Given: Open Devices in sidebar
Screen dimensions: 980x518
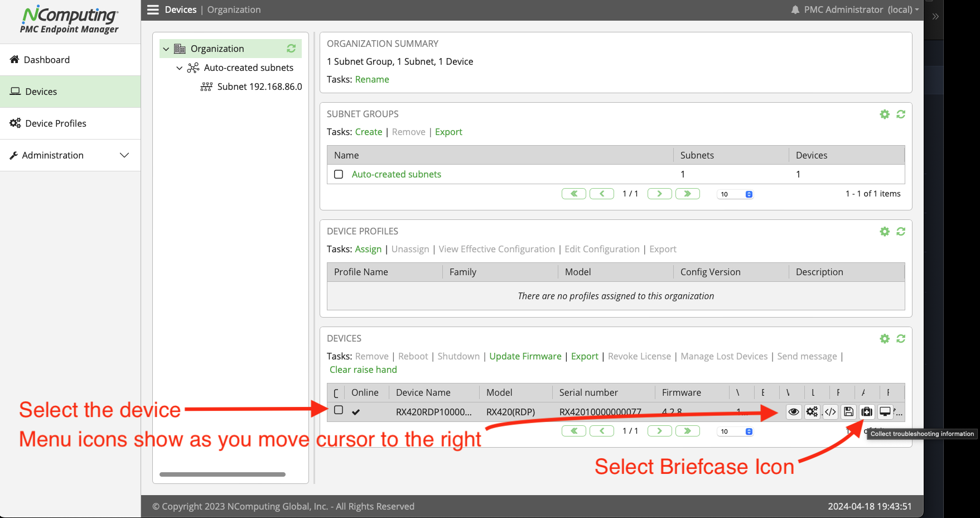Looking at the screenshot, I should [70, 92].
